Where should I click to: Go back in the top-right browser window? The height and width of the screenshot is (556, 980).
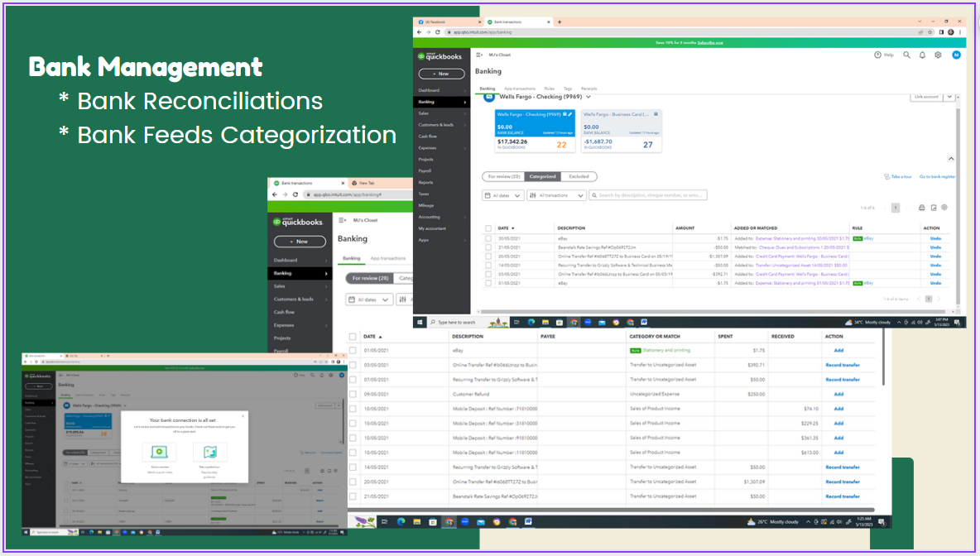click(x=419, y=32)
